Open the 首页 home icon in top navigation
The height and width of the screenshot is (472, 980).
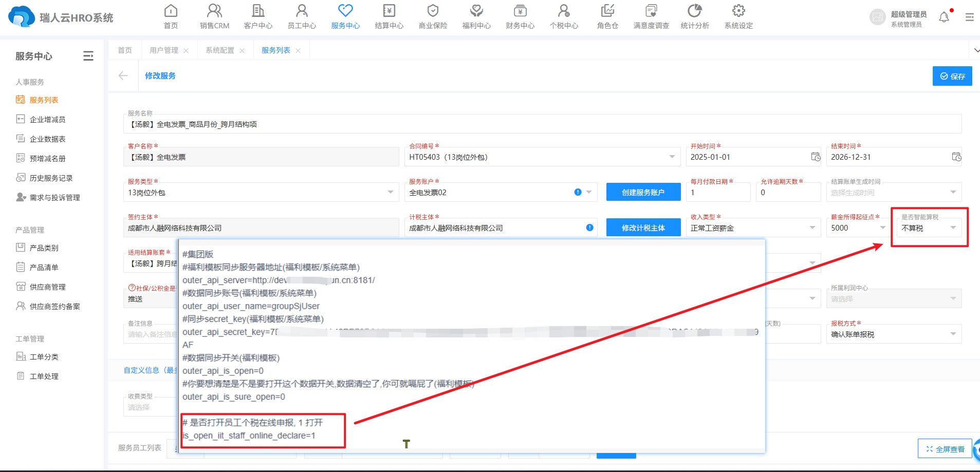[171, 16]
